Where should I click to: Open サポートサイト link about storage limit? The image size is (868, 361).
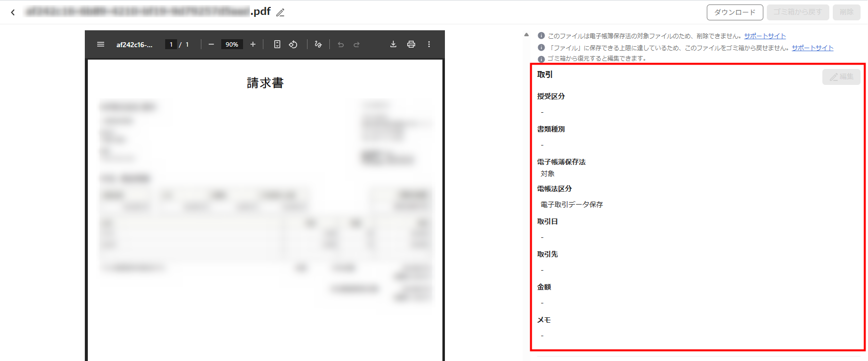pos(812,48)
